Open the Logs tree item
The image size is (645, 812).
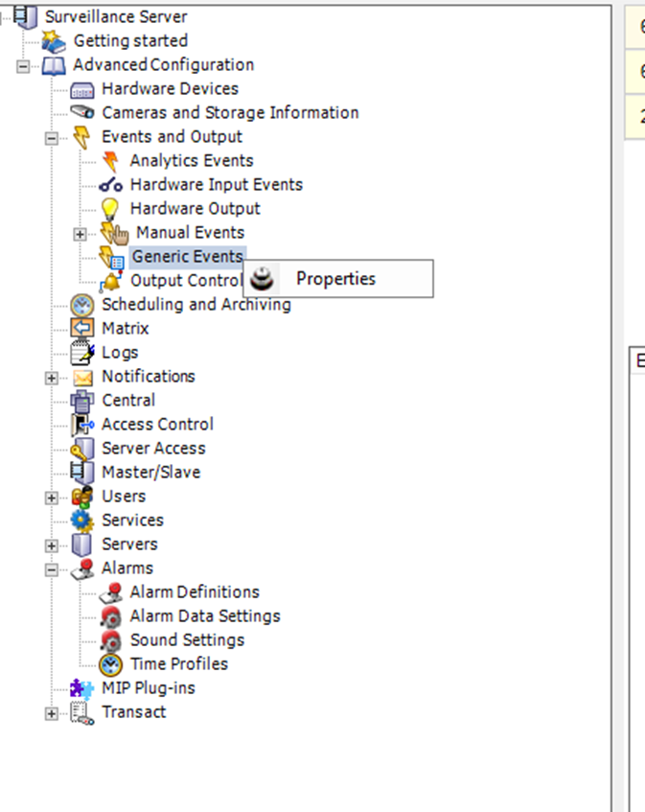point(120,353)
